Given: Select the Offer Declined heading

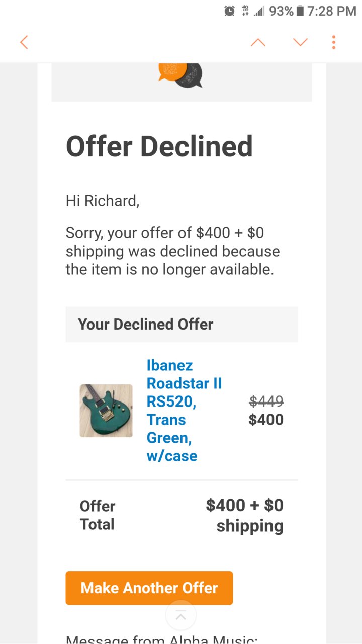Looking at the screenshot, I should 159,146.
